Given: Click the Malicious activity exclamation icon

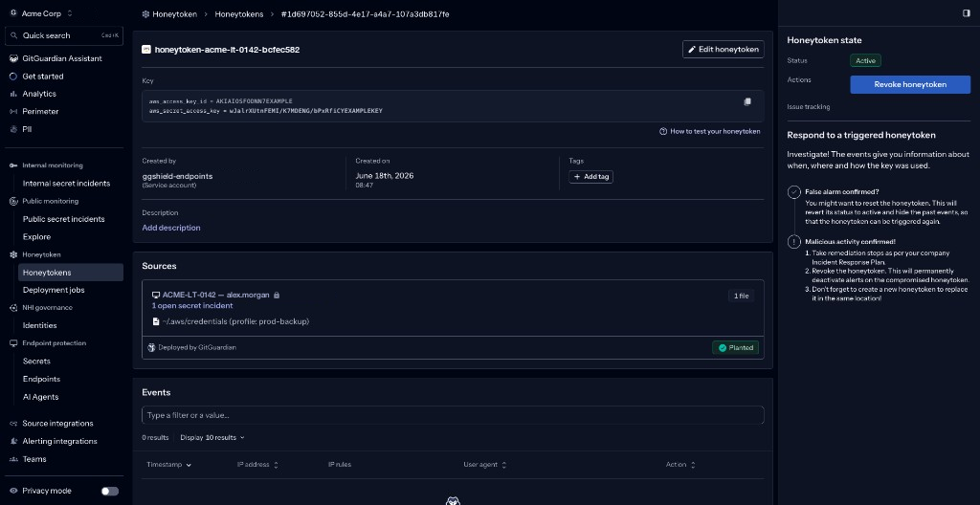Looking at the screenshot, I should (x=793, y=241).
